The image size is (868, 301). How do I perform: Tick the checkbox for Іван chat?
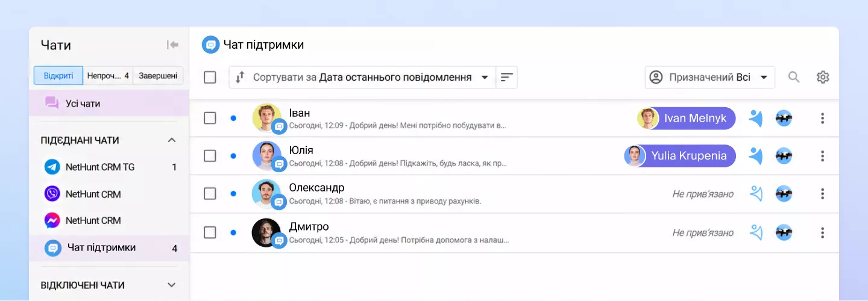(210, 118)
